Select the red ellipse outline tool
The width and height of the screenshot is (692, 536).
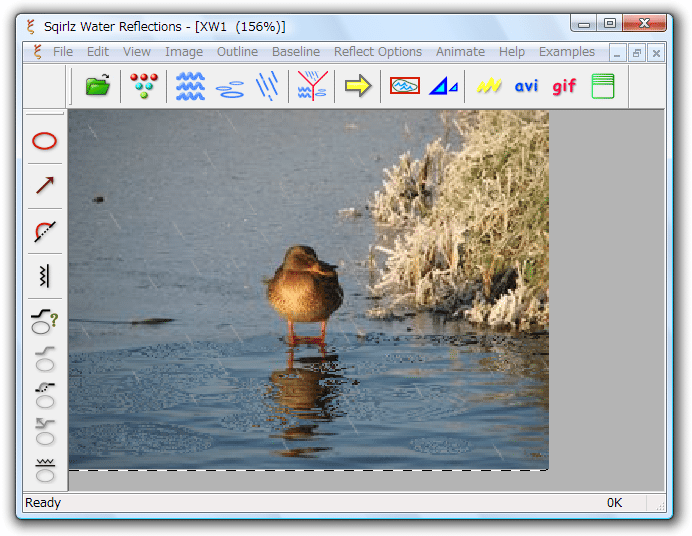(x=45, y=141)
